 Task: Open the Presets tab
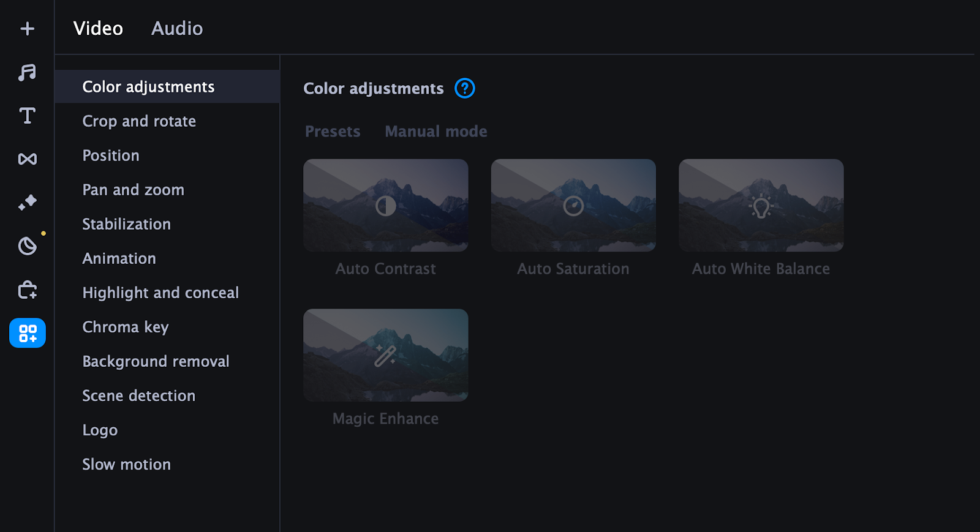[333, 132]
